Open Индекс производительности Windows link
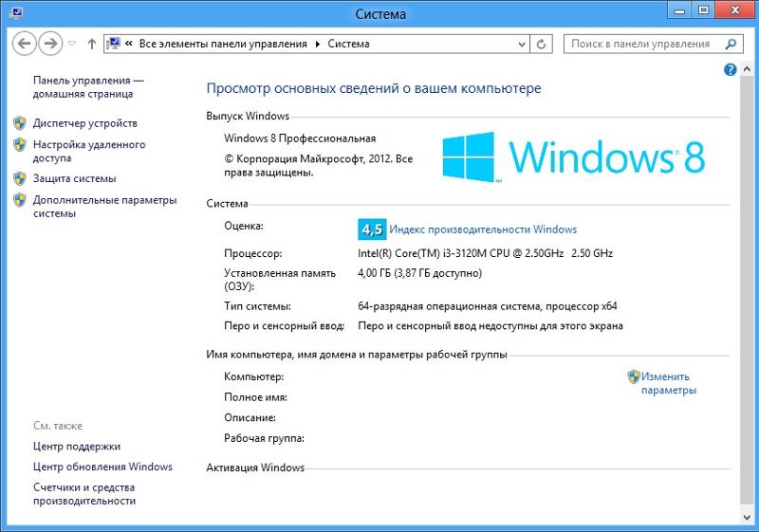 483,229
